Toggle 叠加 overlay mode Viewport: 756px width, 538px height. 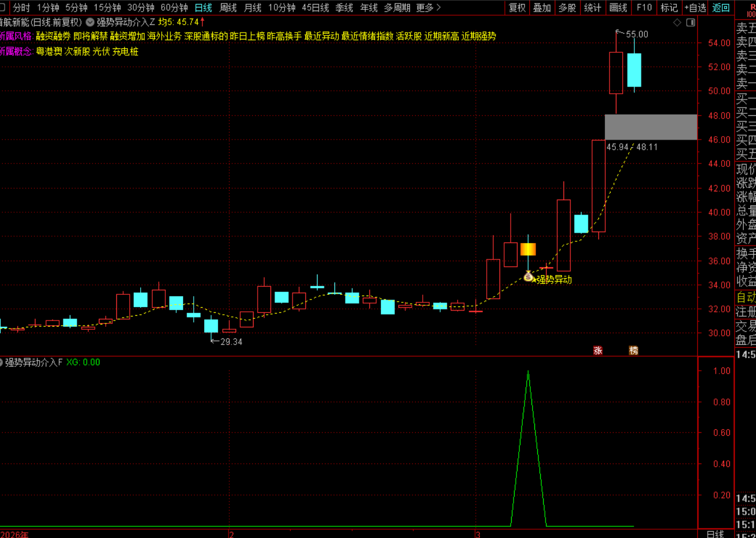click(542, 8)
